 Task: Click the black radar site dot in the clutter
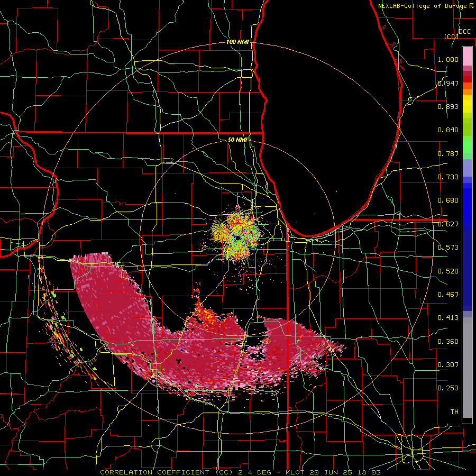coord(239,239)
